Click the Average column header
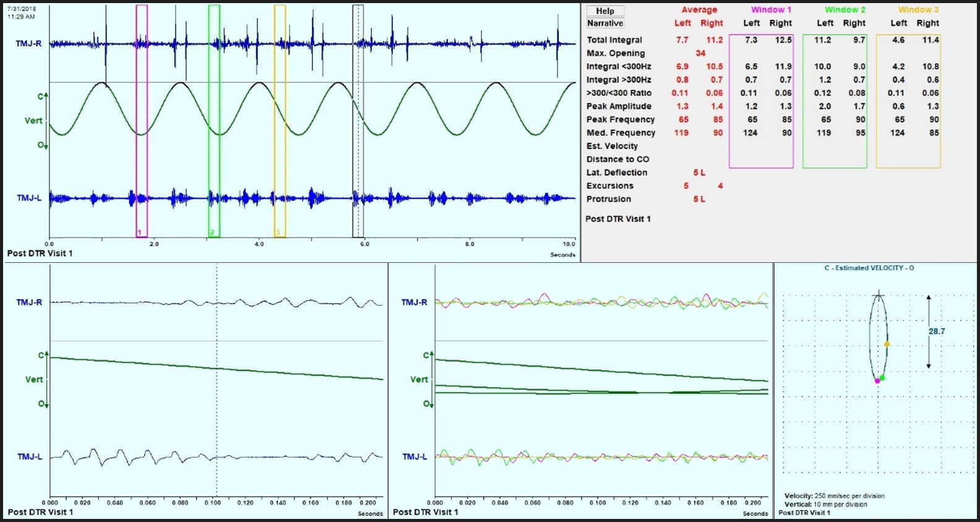This screenshot has height=522, width=980. pos(699,10)
